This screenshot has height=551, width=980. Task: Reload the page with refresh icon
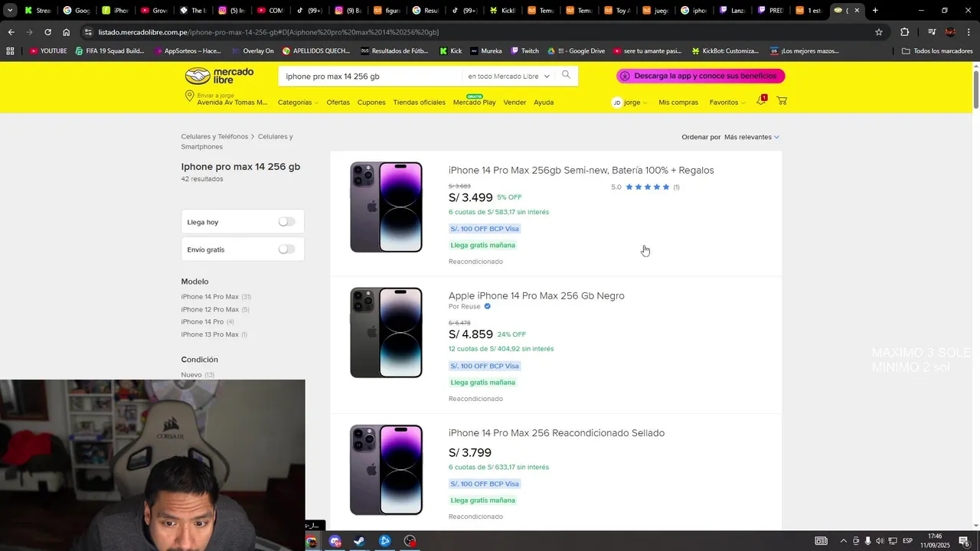pyautogui.click(x=47, y=32)
